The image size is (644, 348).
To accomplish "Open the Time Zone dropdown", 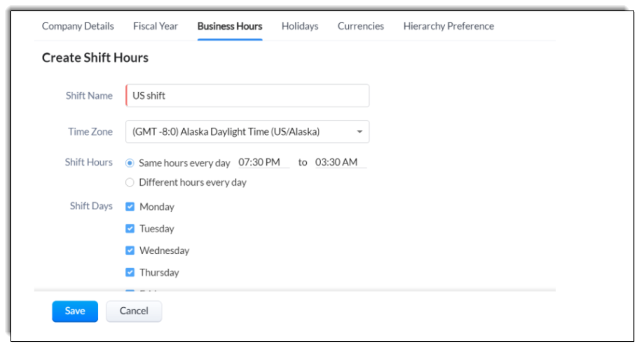I will (247, 132).
